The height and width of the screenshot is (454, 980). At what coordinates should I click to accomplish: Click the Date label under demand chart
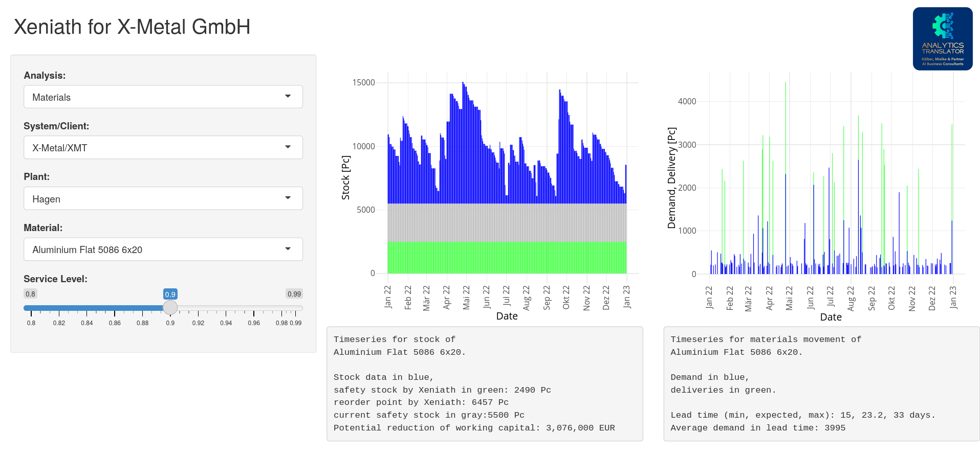coord(831,317)
